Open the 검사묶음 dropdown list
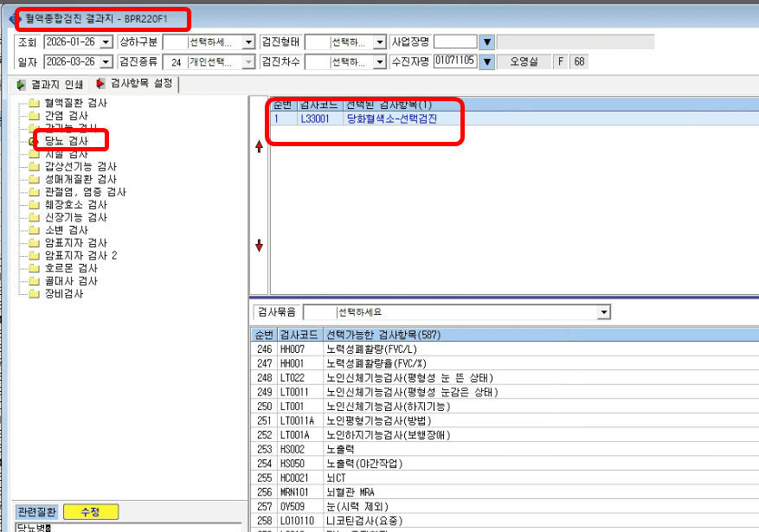The height and width of the screenshot is (532, 759). click(x=603, y=312)
